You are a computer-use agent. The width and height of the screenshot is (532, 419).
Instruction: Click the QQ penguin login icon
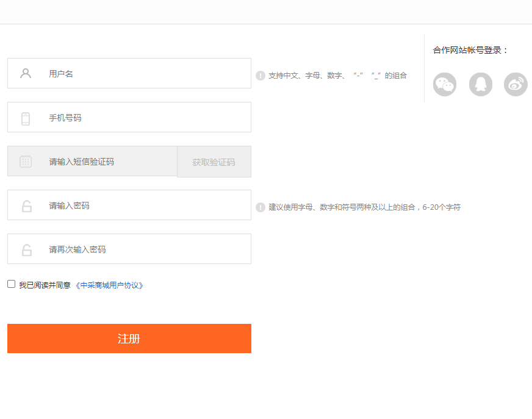click(480, 84)
